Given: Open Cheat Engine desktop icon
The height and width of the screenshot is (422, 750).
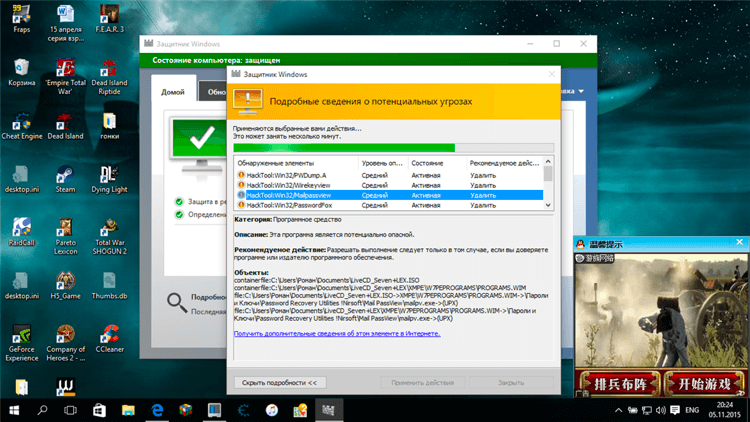Looking at the screenshot, I should 22,125.
